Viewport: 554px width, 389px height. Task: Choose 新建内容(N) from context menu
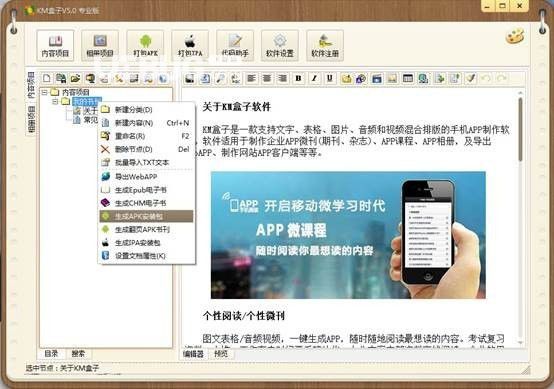click(x=147, y=123)
